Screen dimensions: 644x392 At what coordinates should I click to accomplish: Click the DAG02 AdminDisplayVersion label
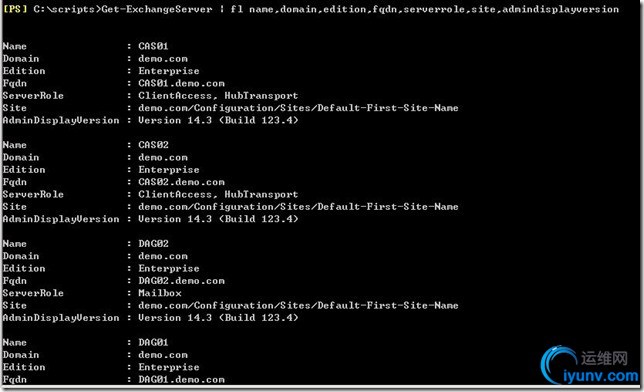(61, 318)
